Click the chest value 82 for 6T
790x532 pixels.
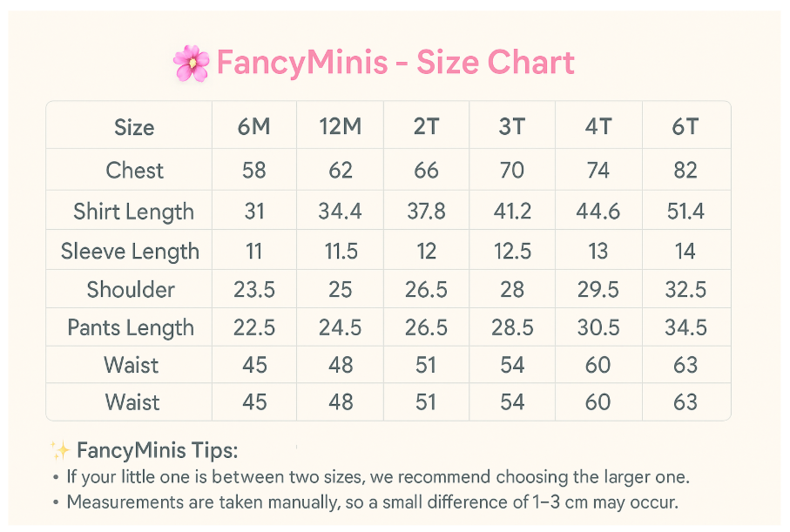tap(685, 171)
